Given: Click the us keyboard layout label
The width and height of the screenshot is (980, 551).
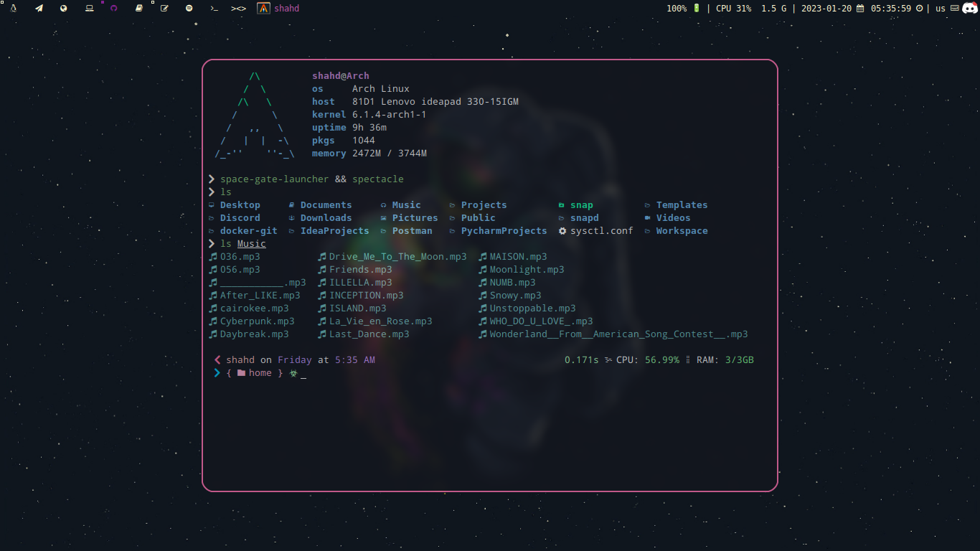Looking at the screenshot, I should (x=941, y=9).
